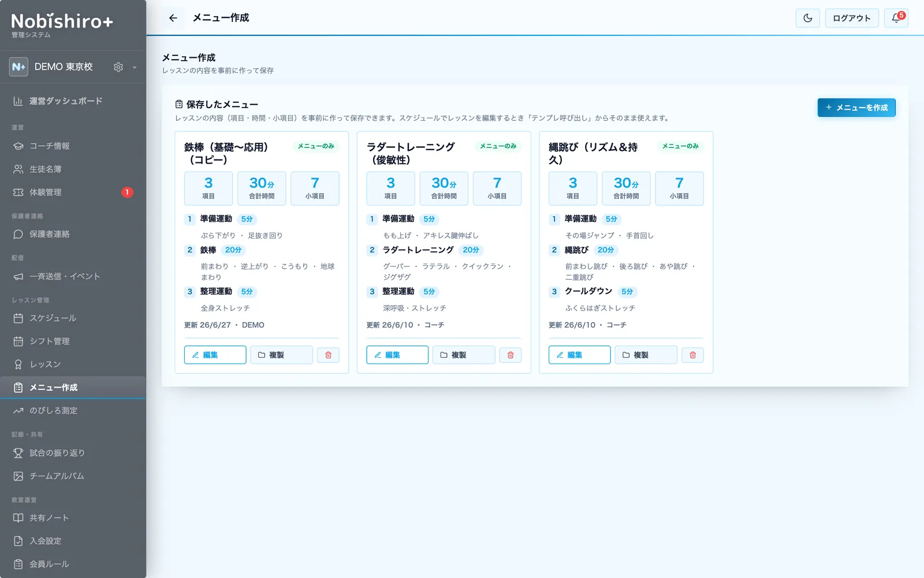Delete the ラダートレーニング menu with trash icon
Screen dimensions: 924x578
511,355
